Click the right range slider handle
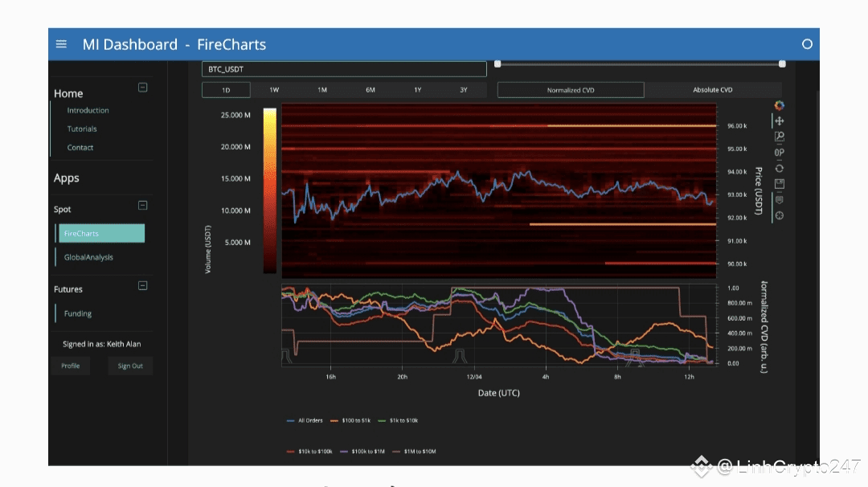868x487 pixels. click(782, 63)
